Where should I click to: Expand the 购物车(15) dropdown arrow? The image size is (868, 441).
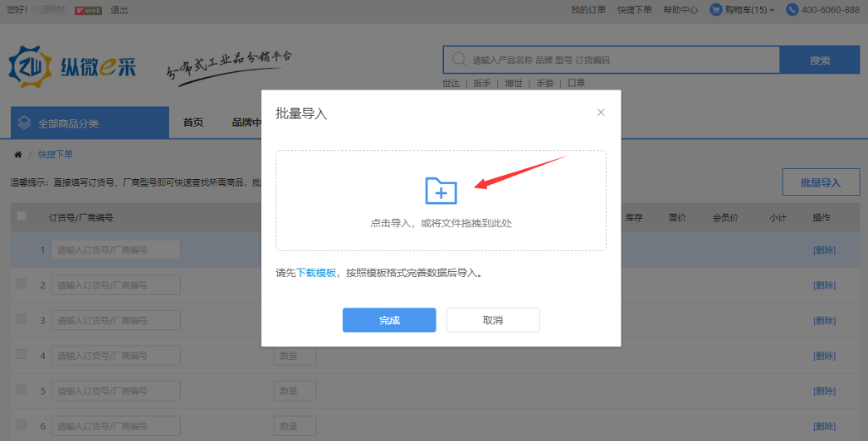(772, 11)
